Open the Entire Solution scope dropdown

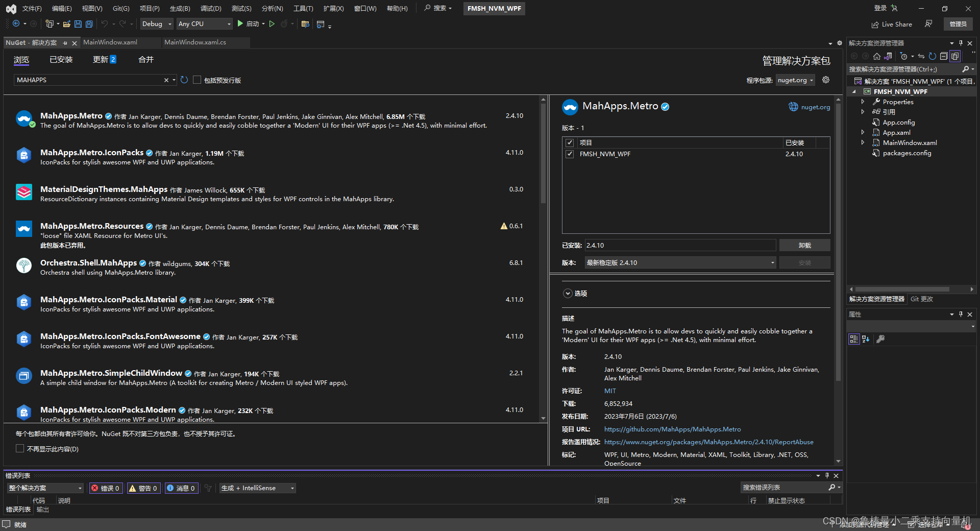point(45,488)
